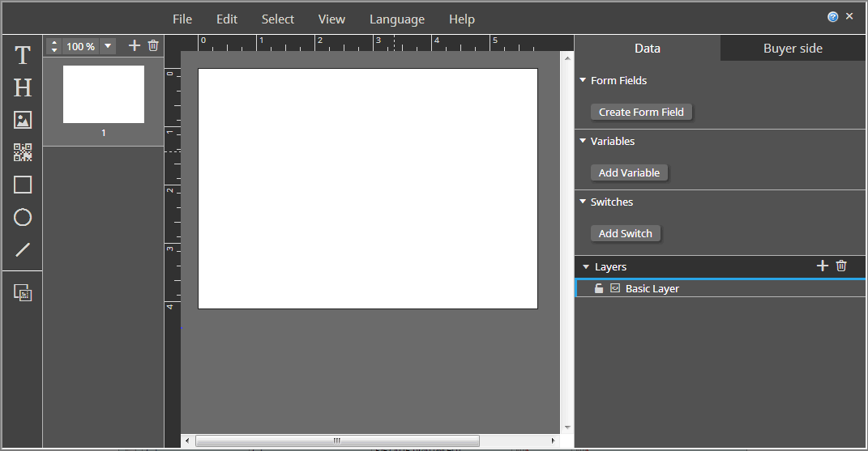
Task: Select the Text tool
Action: (x=23, y=56)
